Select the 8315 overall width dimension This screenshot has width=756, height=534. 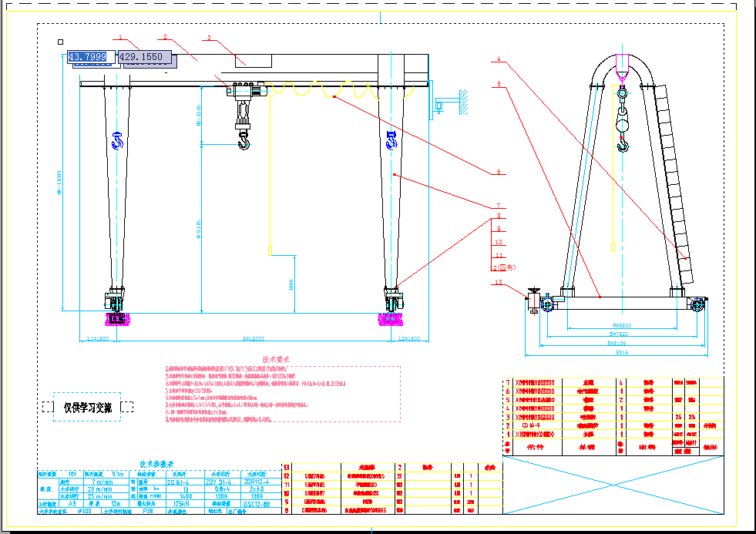[618, 353]
